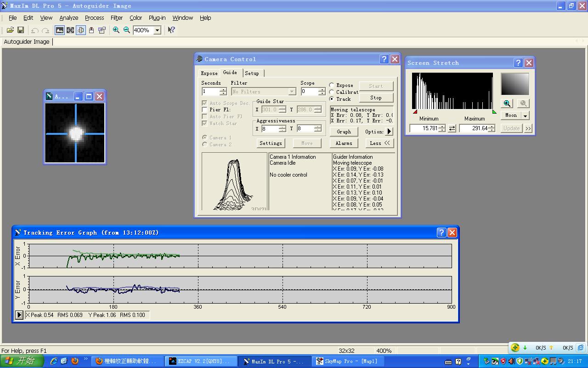Toggle the Camera Control window toolbar icon

pyautogui.click(x=81, y=30)
